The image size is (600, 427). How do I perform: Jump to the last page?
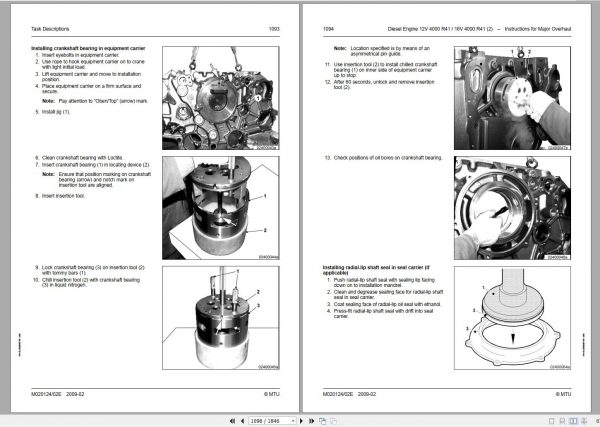[x=311, y=421]
